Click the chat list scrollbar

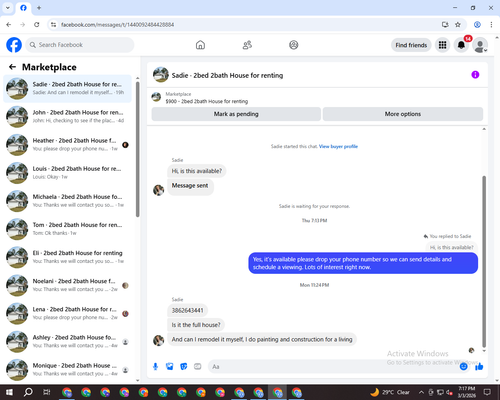tap(138, 149)
